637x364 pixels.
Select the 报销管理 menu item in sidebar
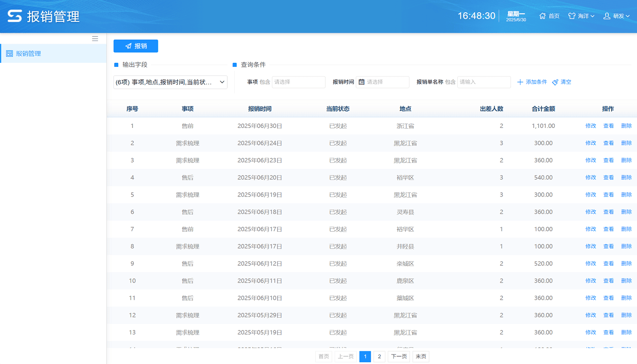pos(27,53)
